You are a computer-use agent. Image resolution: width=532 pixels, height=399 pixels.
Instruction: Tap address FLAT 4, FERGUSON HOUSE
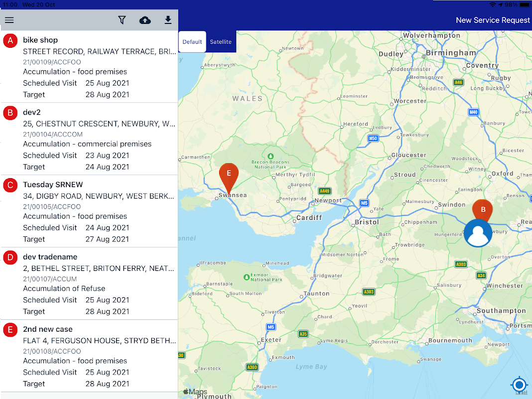(x=100, y=341)
